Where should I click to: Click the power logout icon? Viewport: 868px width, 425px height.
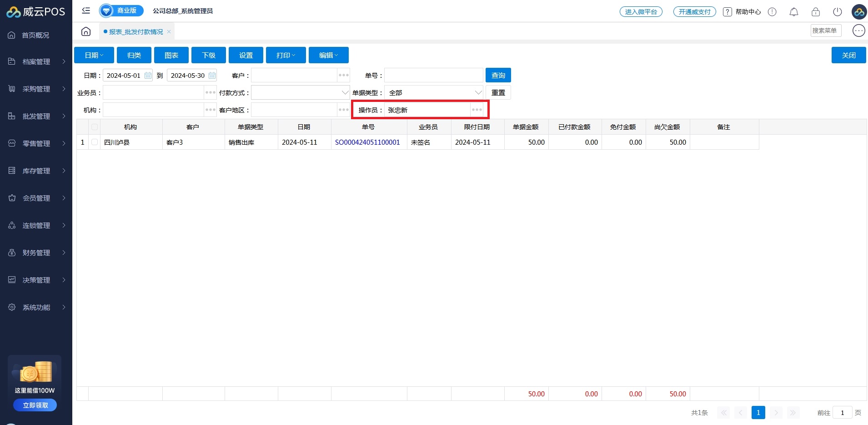click(837, 12)
